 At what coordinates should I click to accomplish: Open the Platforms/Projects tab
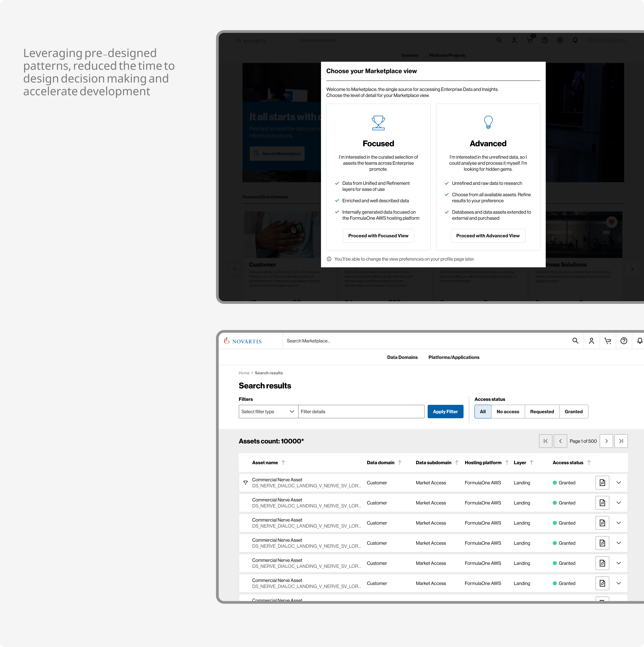pyautogui.click(x=447, y=55)
